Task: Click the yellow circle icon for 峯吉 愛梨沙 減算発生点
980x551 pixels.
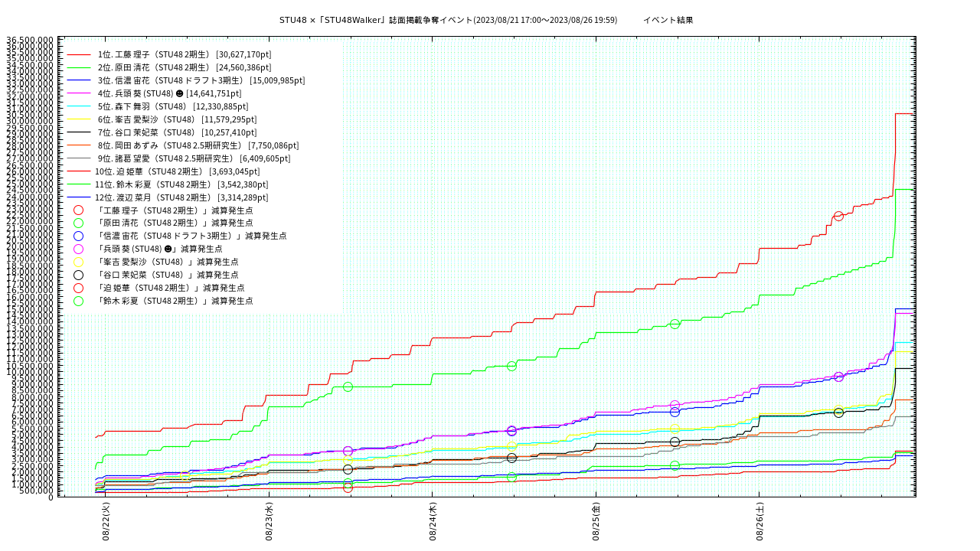Action: (x=79, y=262)
